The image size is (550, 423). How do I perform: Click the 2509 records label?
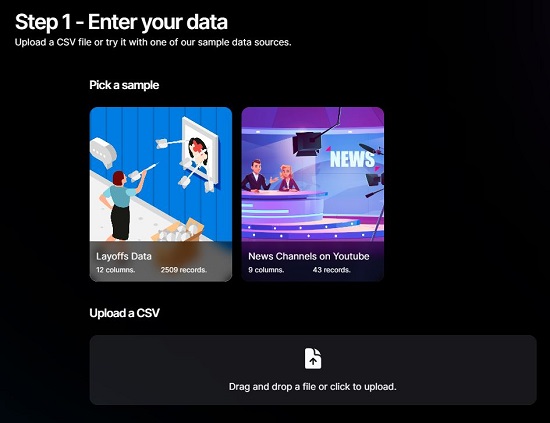tap(184, 270)
